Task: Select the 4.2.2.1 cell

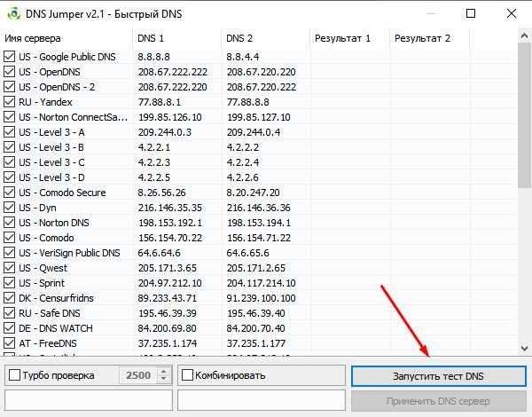Action: tap(153, 147)
